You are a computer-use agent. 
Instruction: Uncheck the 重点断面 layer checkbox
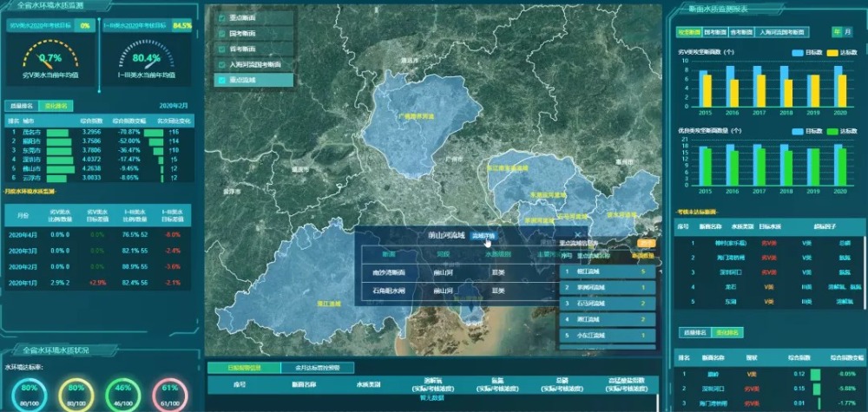(x=222, y=18)
